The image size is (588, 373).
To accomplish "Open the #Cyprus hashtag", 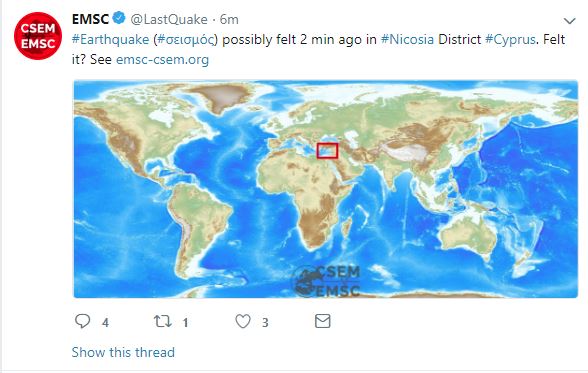I will pyautogui.click(x=510, y=40).
